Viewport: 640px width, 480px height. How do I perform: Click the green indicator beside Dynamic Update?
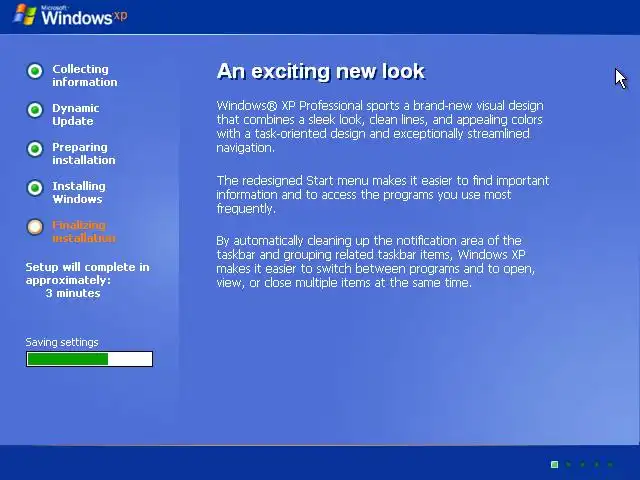pos(35,110)
